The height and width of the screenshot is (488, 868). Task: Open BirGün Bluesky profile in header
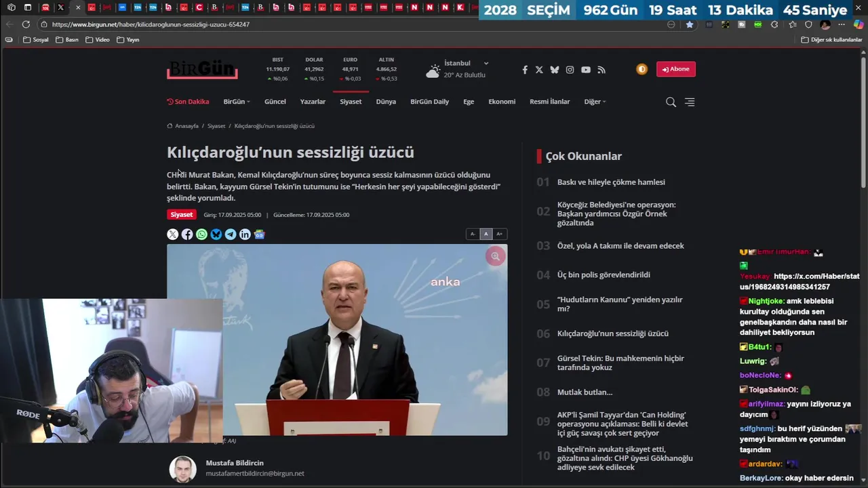[x=555, y=70]
